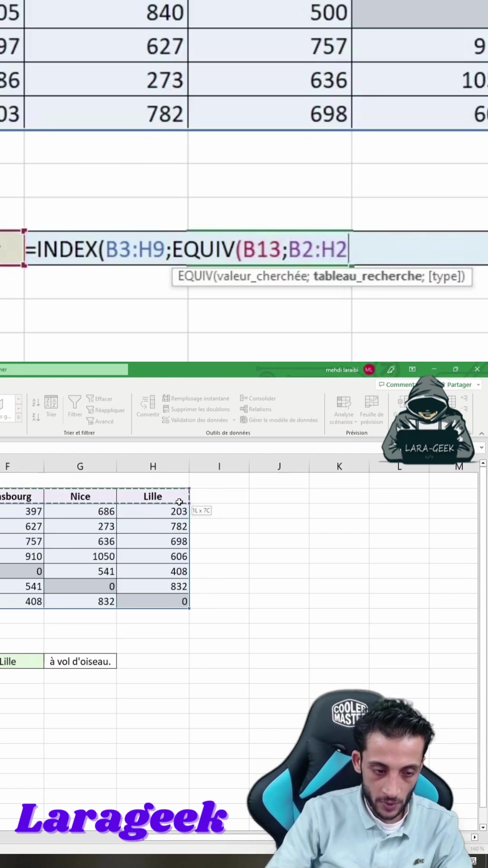Click the Partager button

click(459, 385)
